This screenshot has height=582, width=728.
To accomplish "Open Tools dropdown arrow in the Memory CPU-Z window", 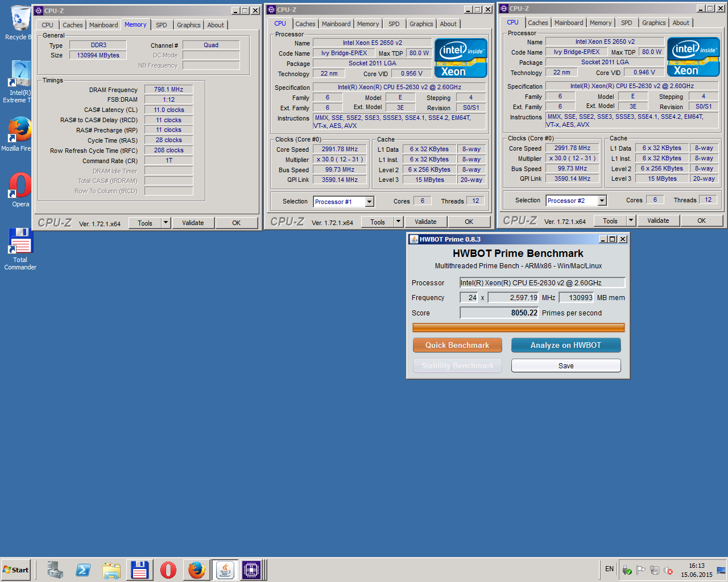I will (166, 223).
